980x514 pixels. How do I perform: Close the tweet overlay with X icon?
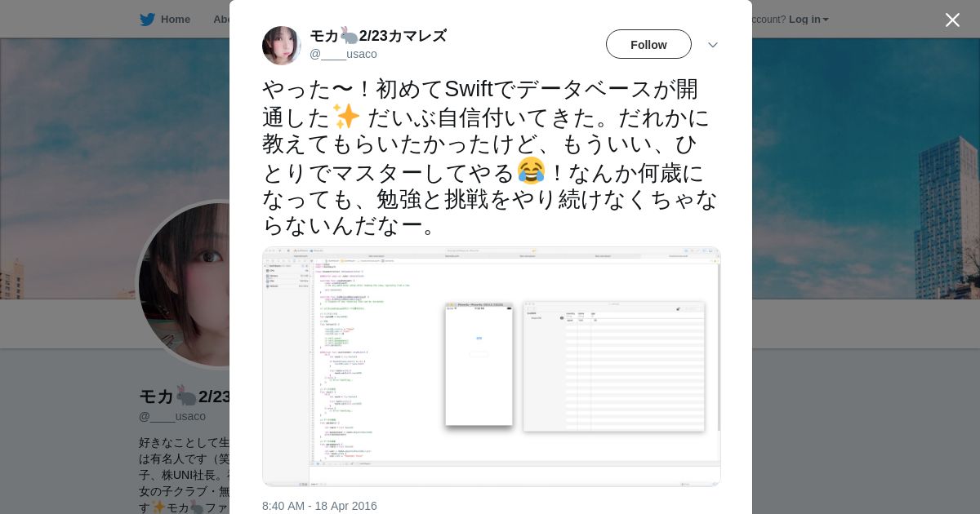pos(952,20)
